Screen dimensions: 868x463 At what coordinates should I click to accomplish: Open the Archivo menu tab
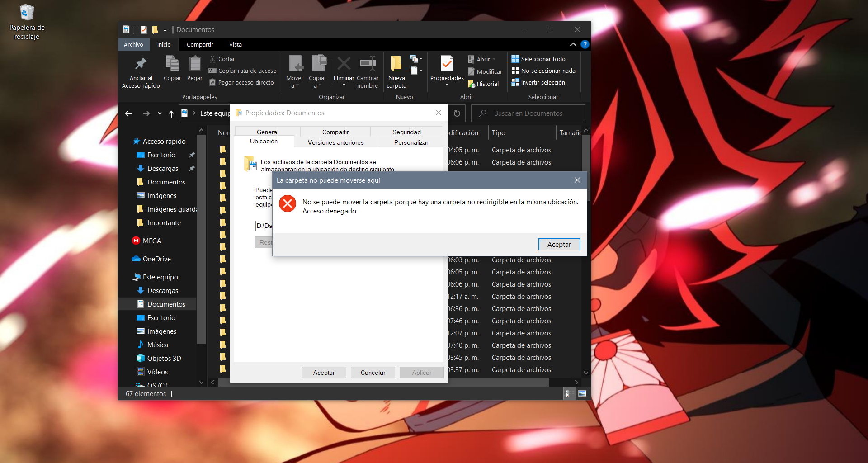tap(133, 44)
